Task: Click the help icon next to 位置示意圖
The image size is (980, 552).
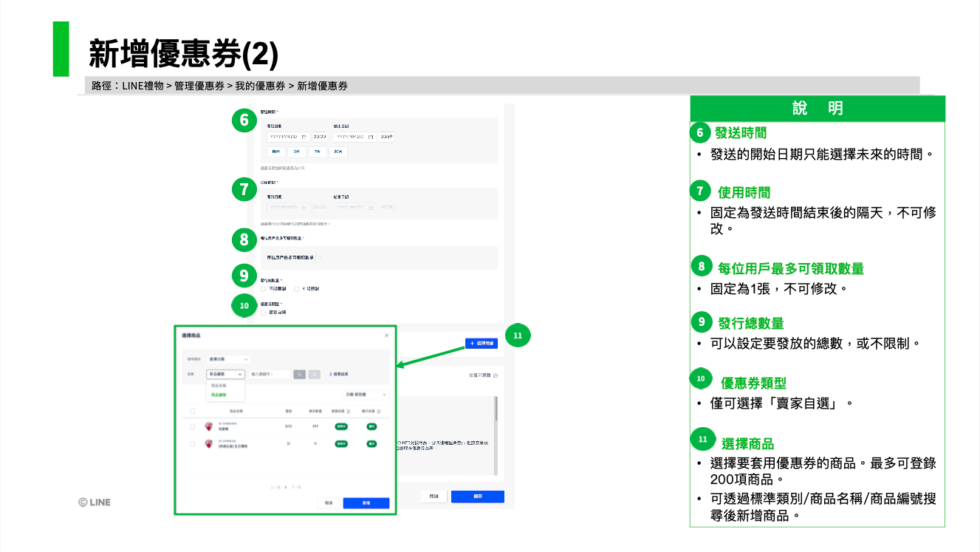Action: (495, 375)
